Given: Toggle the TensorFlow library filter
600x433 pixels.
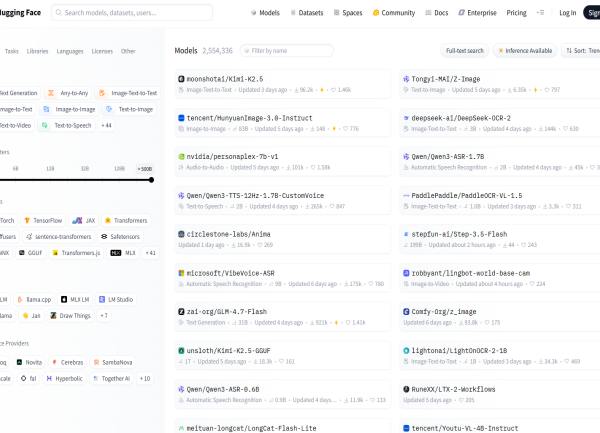Looking at the screenshot, I should click(x=43, y=221).
